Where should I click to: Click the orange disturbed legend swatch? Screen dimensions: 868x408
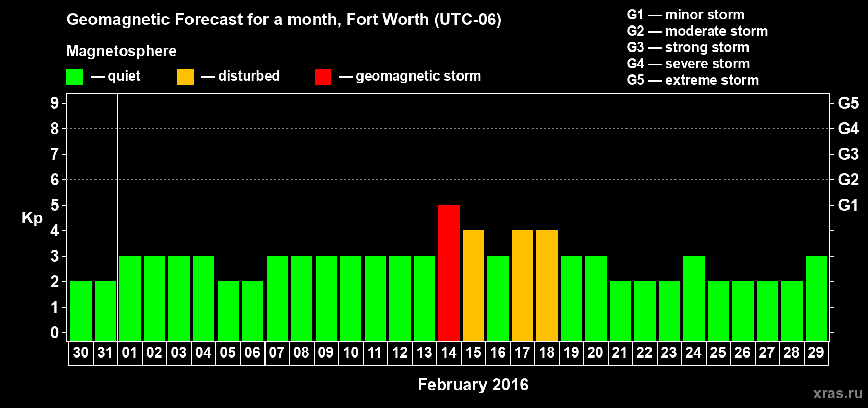click(185, 77)
